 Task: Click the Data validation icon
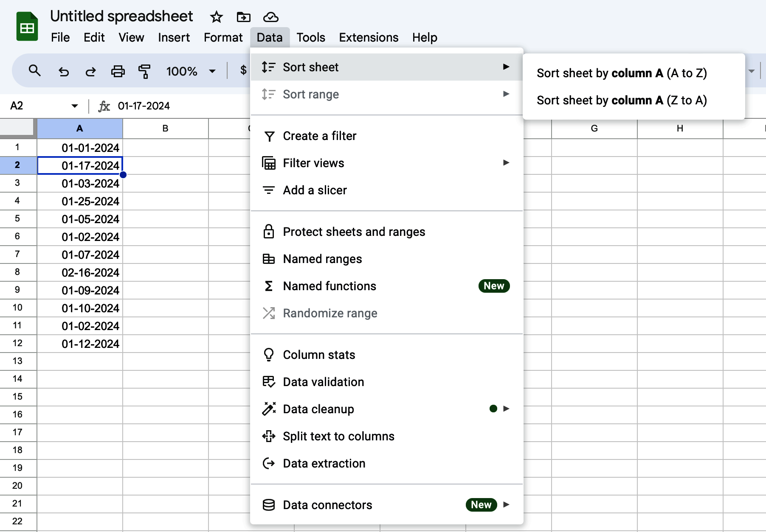click(268, 382)
